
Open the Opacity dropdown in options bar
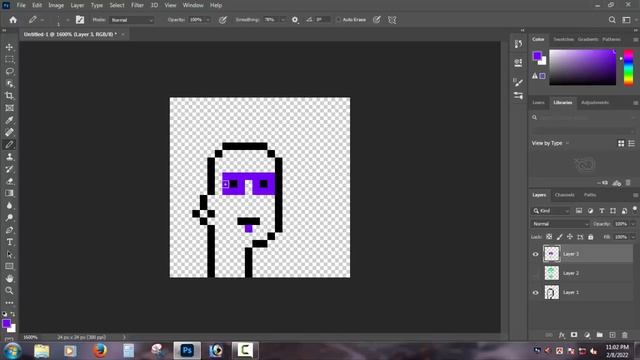click(207, 20)
